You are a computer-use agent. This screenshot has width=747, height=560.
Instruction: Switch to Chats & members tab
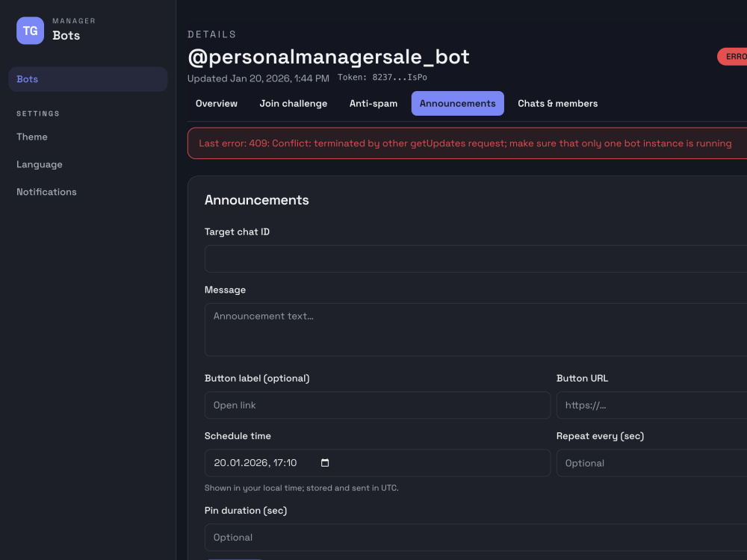pos(558,103)
